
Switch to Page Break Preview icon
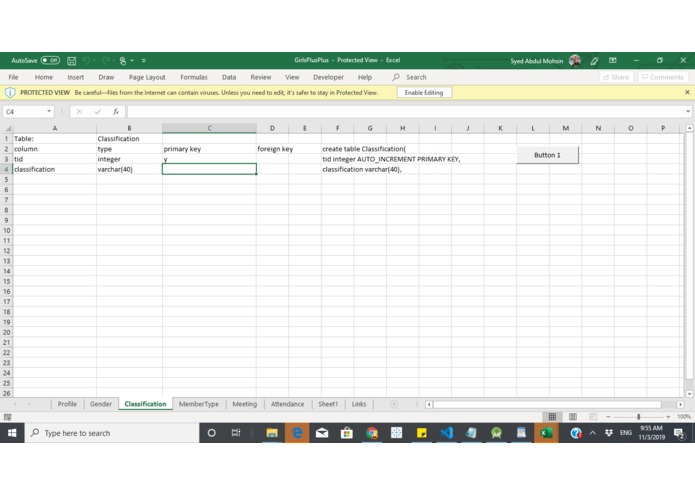pos(593,416)
